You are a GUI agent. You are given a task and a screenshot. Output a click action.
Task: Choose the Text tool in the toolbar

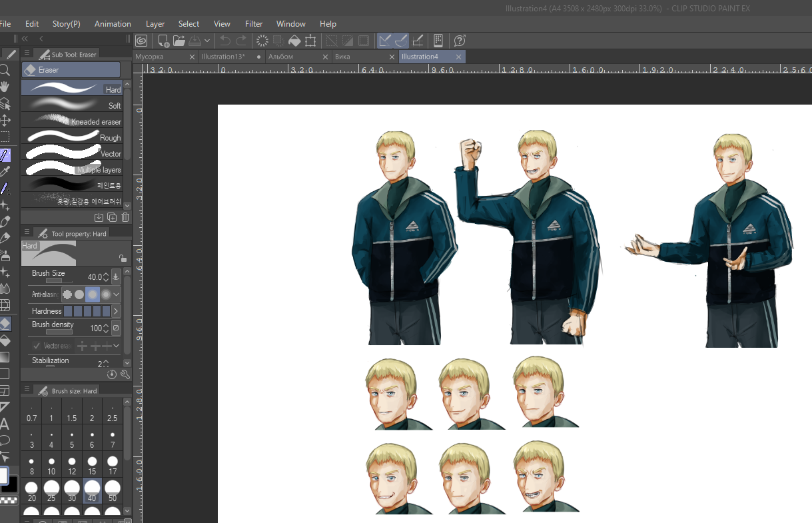(5, 424)
